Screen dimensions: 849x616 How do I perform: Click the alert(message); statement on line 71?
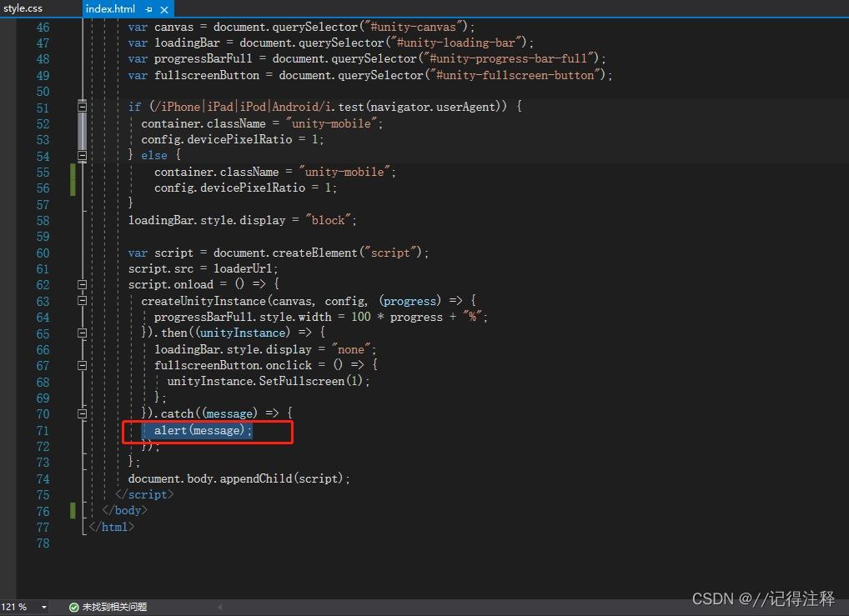(x=203, y=430)
